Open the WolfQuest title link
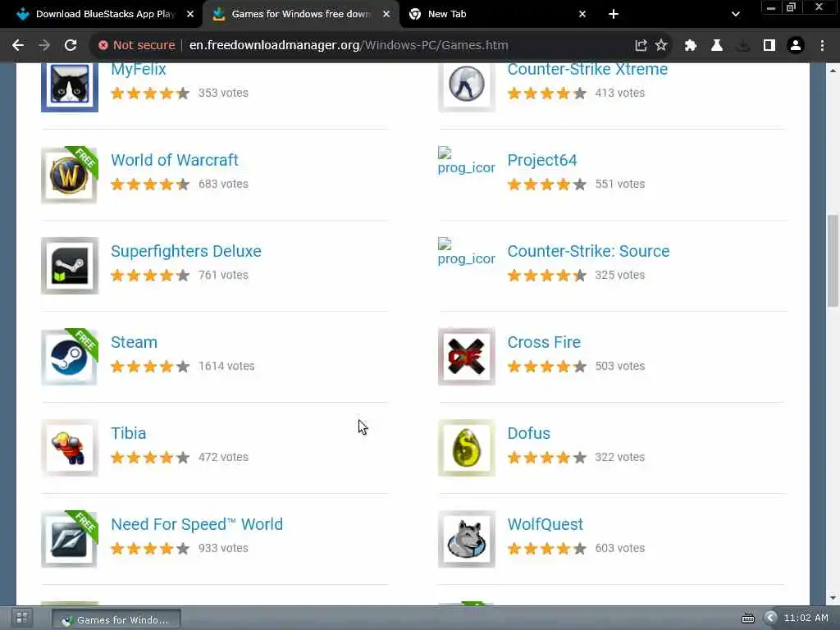Viewport: 840px width, 630px height. click(x=545, y=524)
